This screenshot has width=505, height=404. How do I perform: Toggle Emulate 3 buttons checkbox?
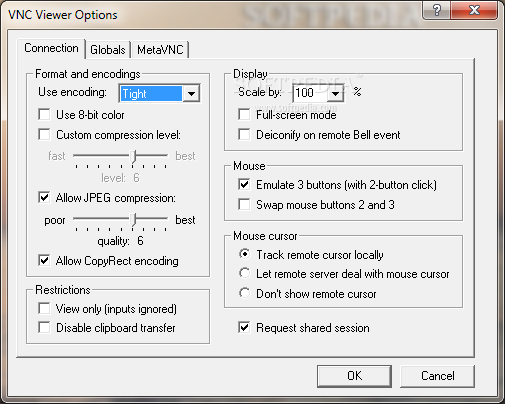point(244,184)
